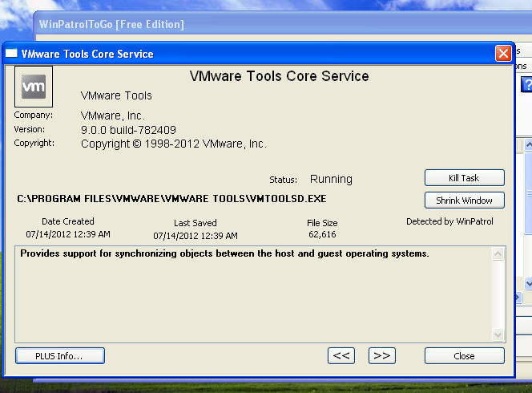Image resolution: width=532 pixels, height=393 pixels.
Task: Focus the WinPatrolToGo window title bar
Action: click(x=240, y=24)
